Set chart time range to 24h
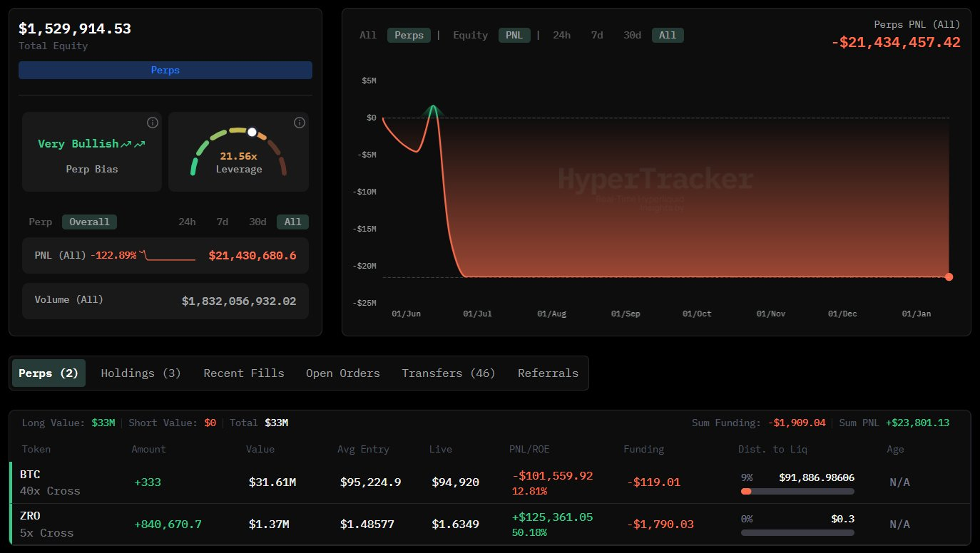Screen dimensions: 980x553 tap(561, 35)
